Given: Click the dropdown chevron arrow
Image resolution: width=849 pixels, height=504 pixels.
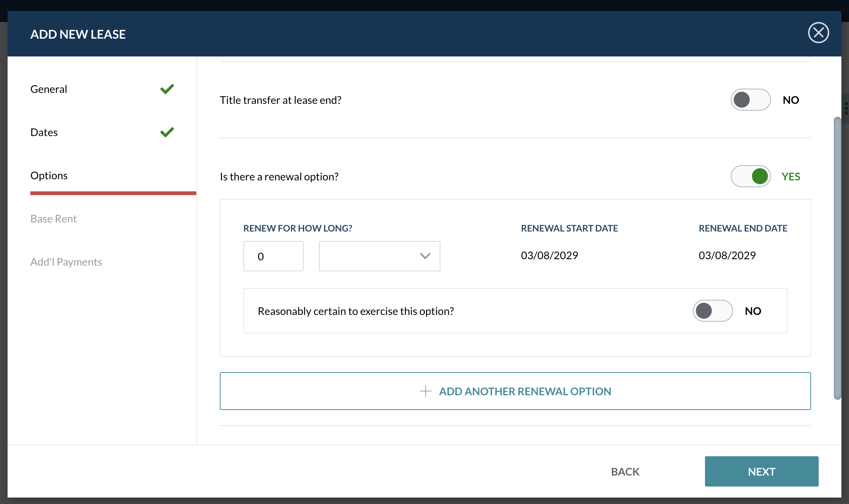Looking at the screenshot, I should 425,256.
